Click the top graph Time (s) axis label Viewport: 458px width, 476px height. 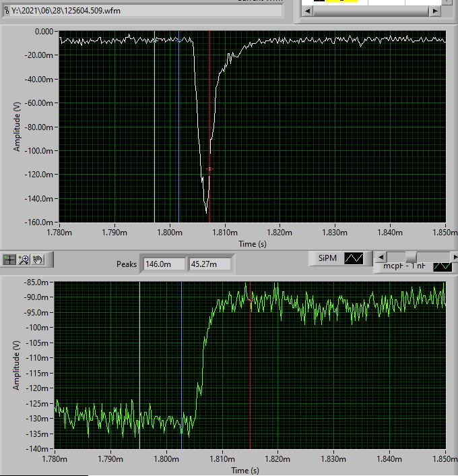click(253, 244)
